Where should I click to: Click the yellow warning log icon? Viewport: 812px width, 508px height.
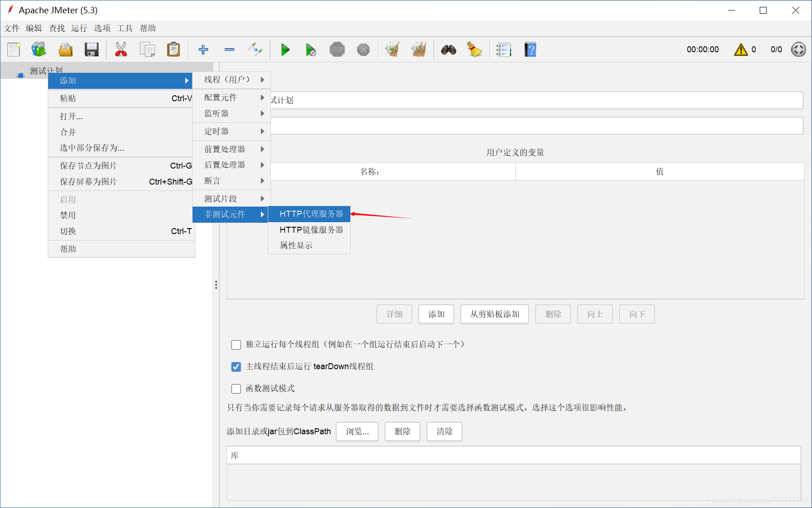[x=740, y=49]
